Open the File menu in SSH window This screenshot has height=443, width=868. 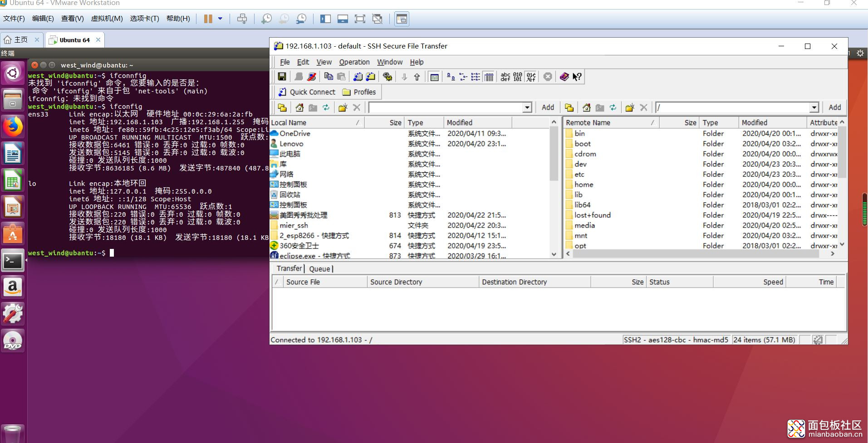click(285, 62)
